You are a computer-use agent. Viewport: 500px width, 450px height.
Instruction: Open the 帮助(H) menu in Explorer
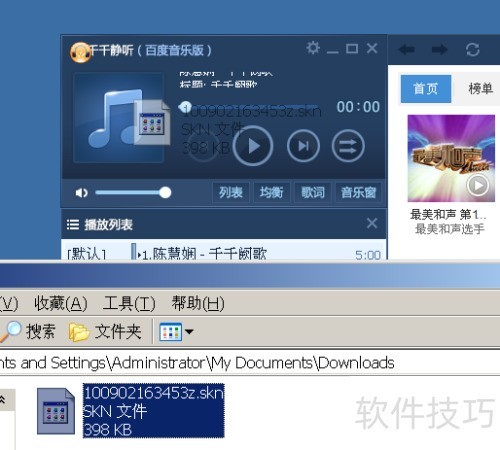[198, 304]
